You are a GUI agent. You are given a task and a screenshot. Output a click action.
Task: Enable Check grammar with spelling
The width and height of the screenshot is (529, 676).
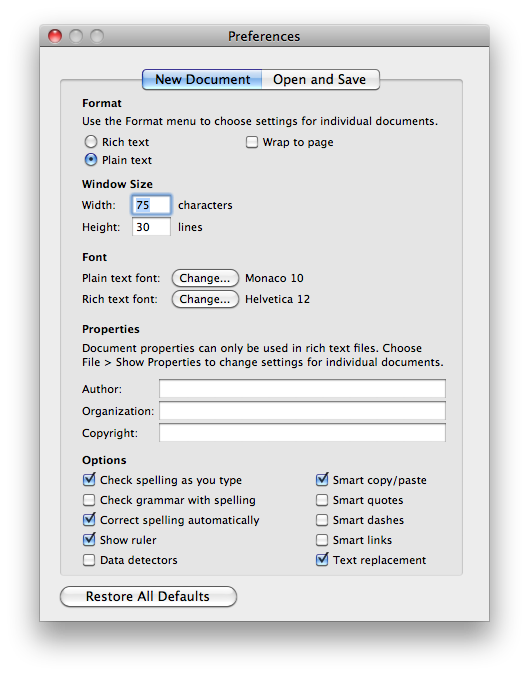tap(89, 500)
